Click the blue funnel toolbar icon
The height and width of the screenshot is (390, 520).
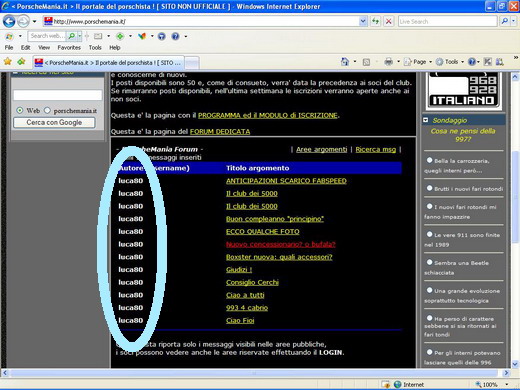click(x=162, y=36)
